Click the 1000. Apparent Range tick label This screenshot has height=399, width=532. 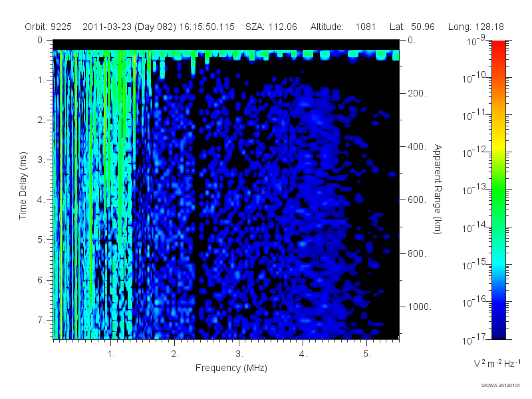pyautogui.click(x=420, y=307)
